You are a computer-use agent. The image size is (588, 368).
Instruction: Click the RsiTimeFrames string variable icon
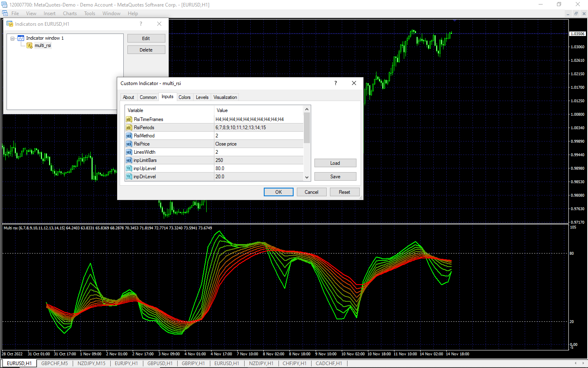tap(129, 119)
